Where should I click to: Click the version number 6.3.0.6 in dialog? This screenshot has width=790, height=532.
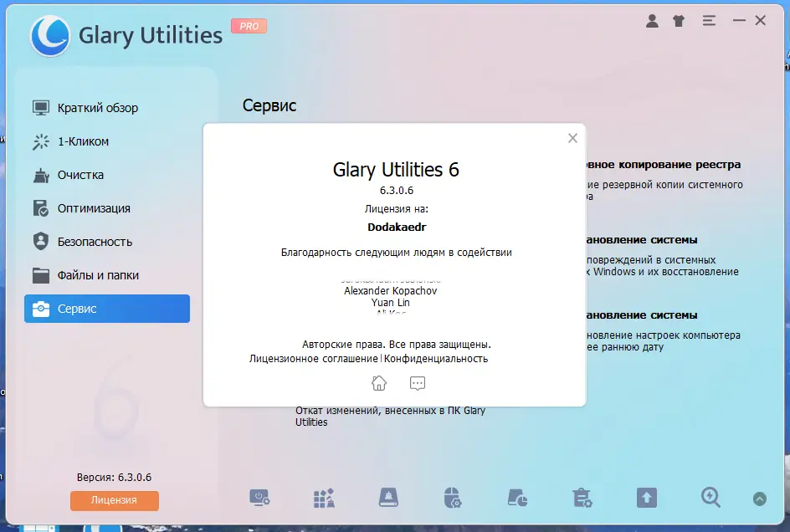point(397,191)
